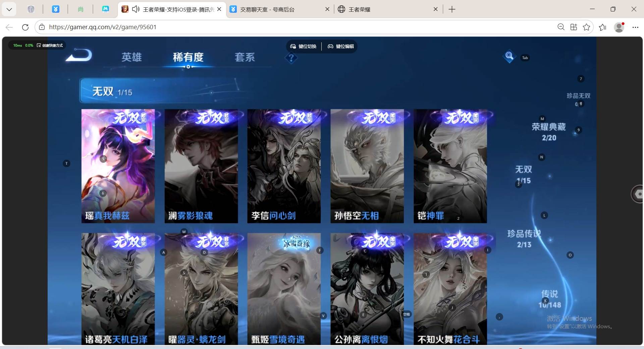The height and width of the screenshot is (349, 644).
Task: Open the 铠神罪 skin card
Action: pos(450,166)
